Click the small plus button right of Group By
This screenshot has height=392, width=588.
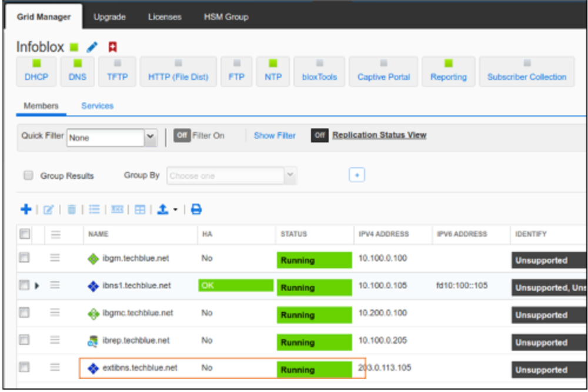click(357, 175)
